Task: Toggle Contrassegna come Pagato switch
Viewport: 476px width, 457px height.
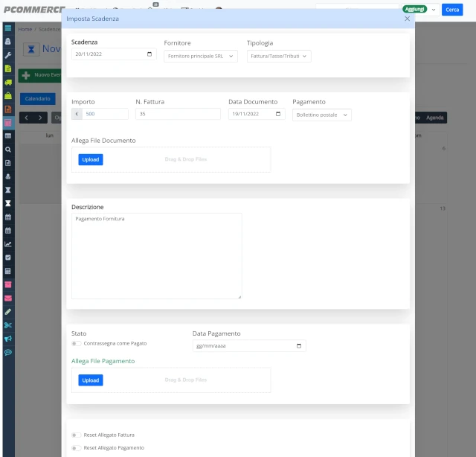Action: (76, 343)
